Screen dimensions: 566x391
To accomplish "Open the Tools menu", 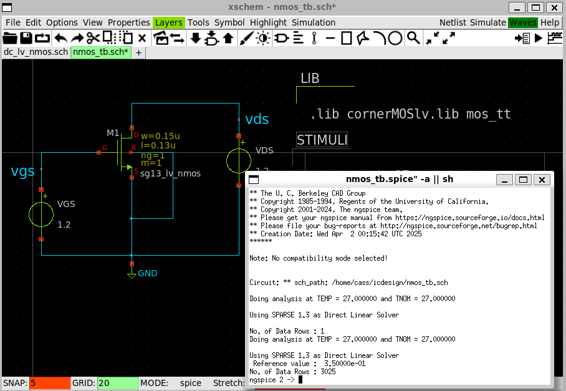I will pos(198,22).
